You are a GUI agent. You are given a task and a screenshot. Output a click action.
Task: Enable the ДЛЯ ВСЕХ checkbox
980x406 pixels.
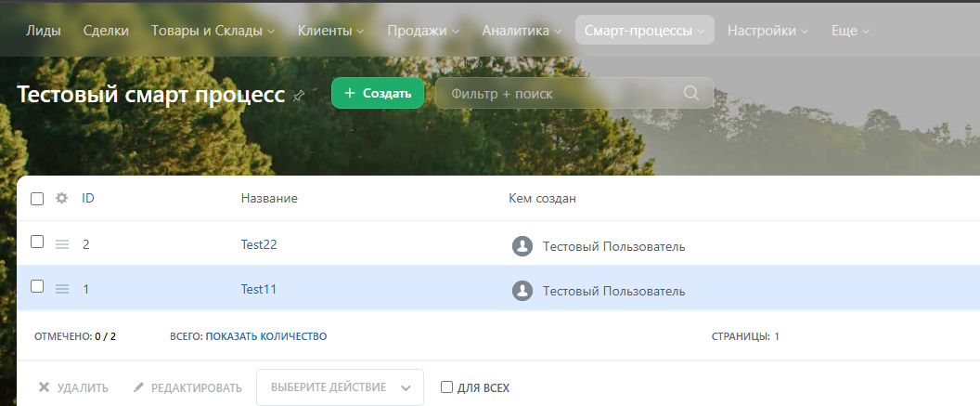pos(446,387)
